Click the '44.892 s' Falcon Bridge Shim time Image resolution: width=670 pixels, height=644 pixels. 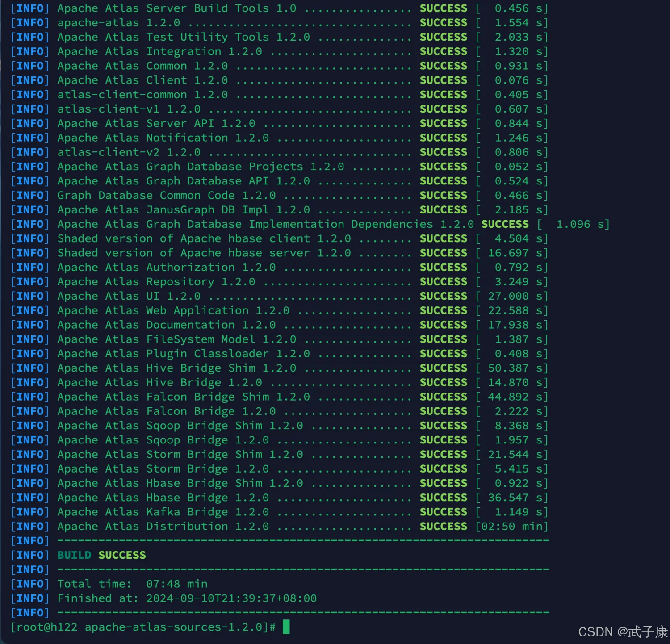coord(515,397)
